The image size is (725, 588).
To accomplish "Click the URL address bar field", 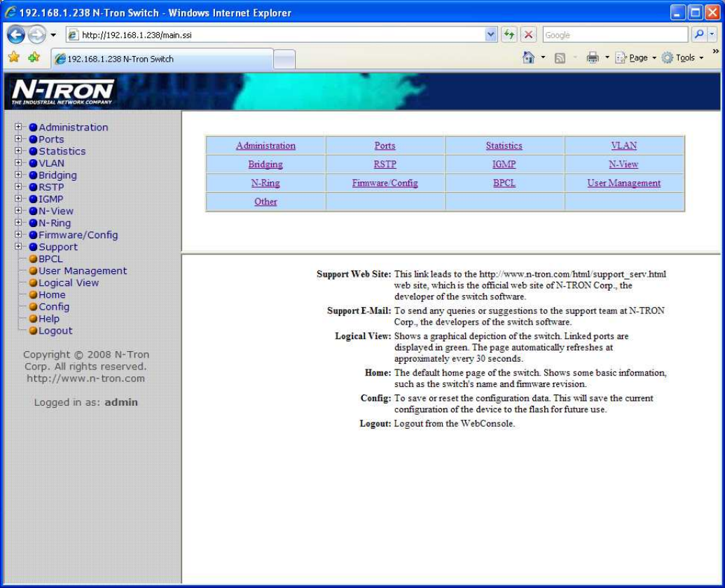I will click(282, 35).
